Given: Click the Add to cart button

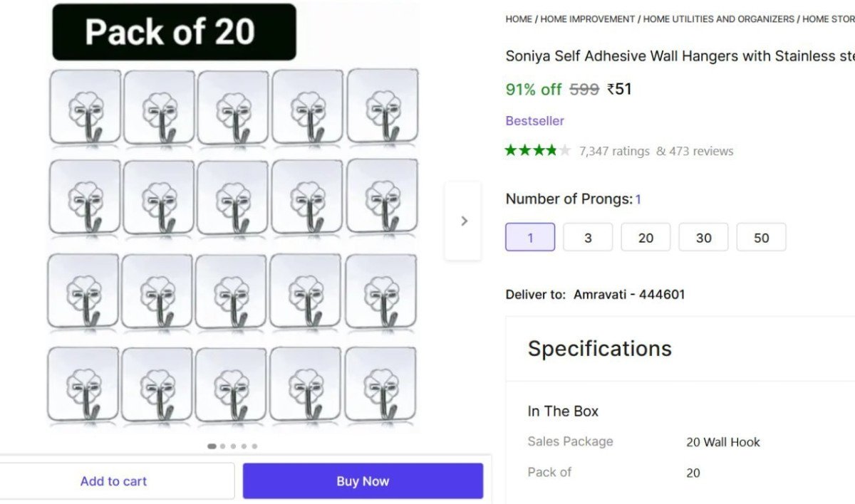Looking at the screenshot, I should pyautogui.click(x=113, y=481).
